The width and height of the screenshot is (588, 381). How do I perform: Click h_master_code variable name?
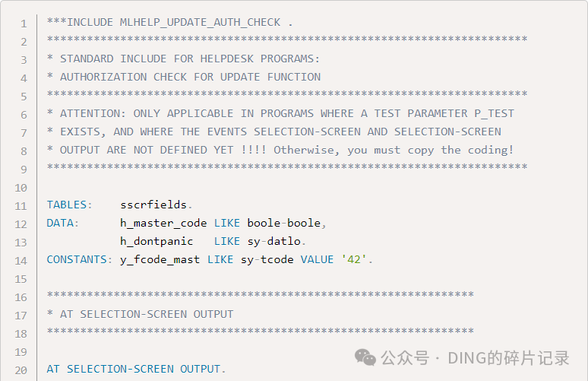click(163, 223)
